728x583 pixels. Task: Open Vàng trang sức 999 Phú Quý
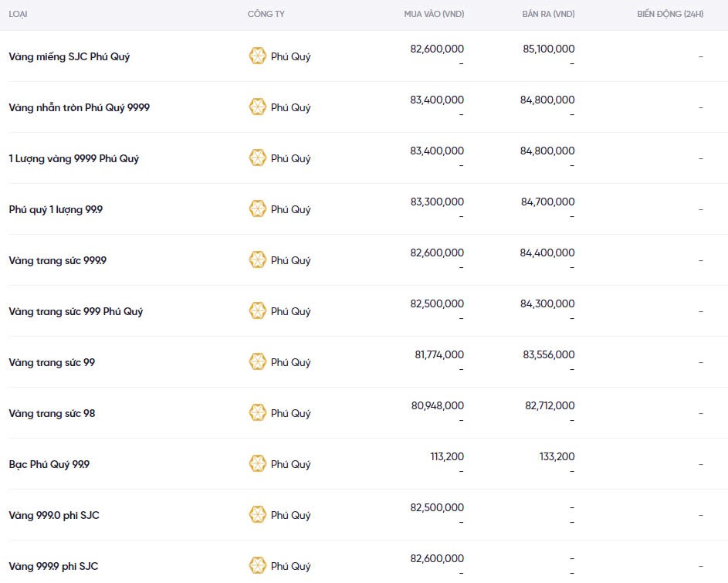coord(76,311)
